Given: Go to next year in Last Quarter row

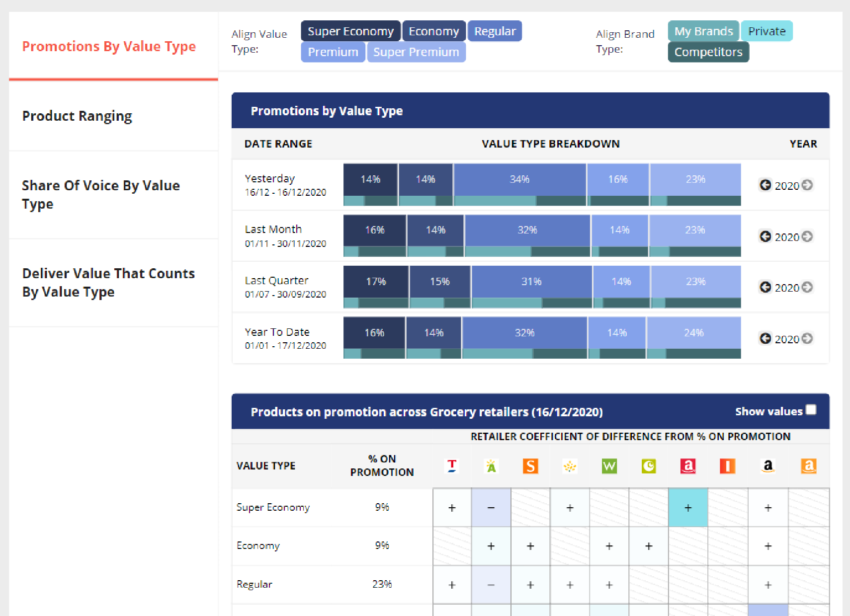Looking at the screenshot, I should [807, 287].
